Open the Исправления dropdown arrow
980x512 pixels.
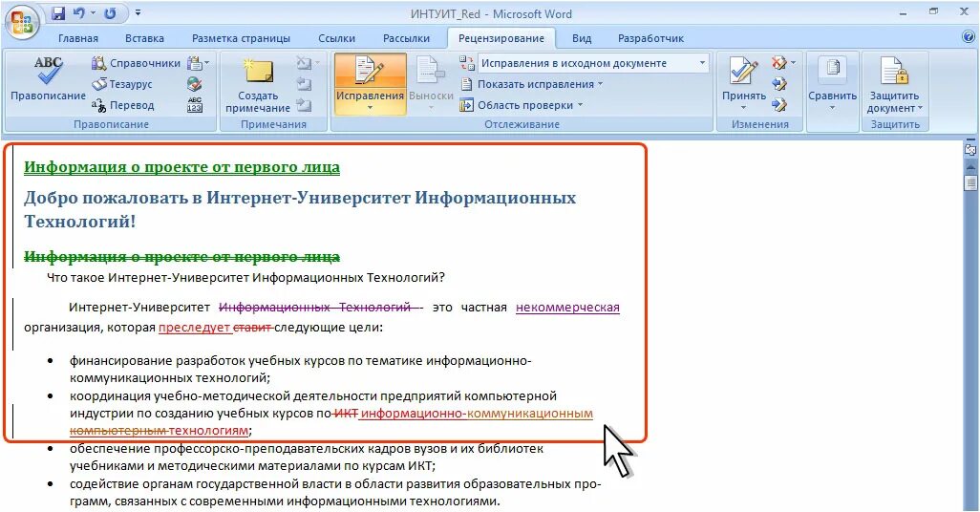pyautogui.click(x=370, y=108)
